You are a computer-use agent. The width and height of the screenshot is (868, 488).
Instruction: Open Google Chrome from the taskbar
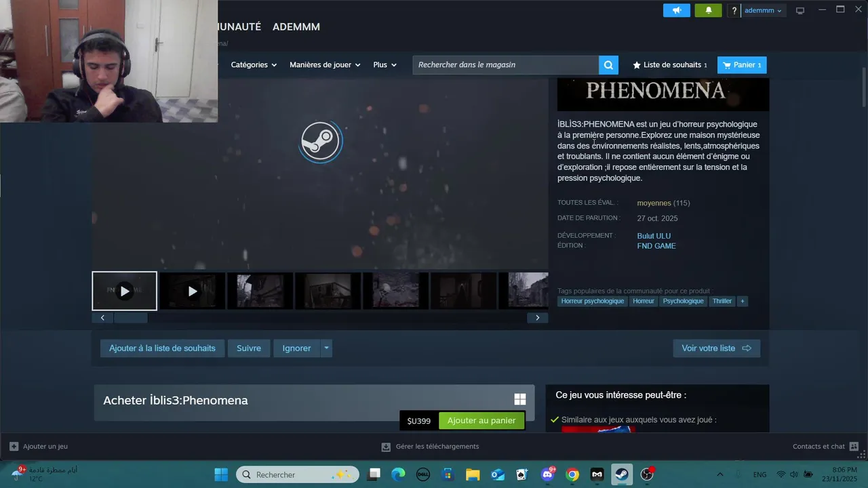[x=572, y=474]
